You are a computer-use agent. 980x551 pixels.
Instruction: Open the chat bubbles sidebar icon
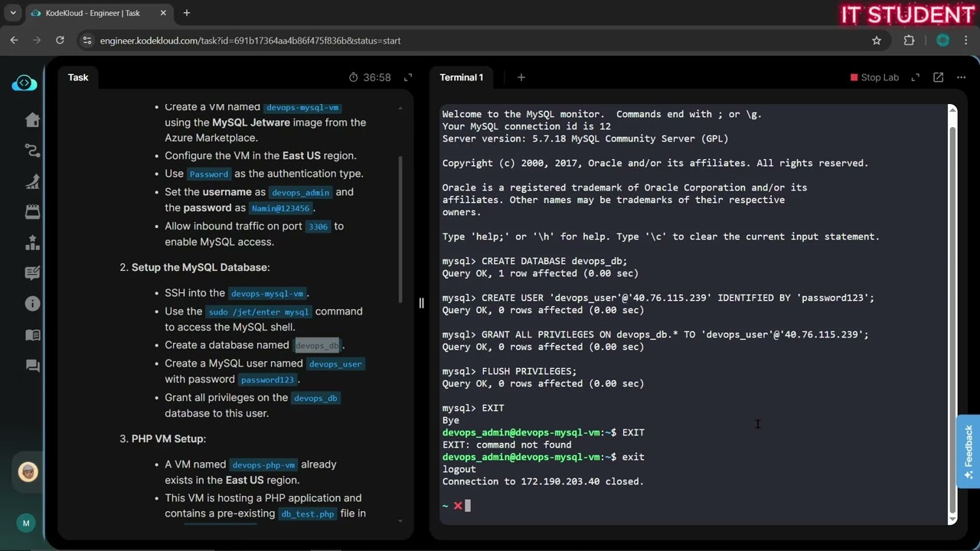(x=32, y=366)
